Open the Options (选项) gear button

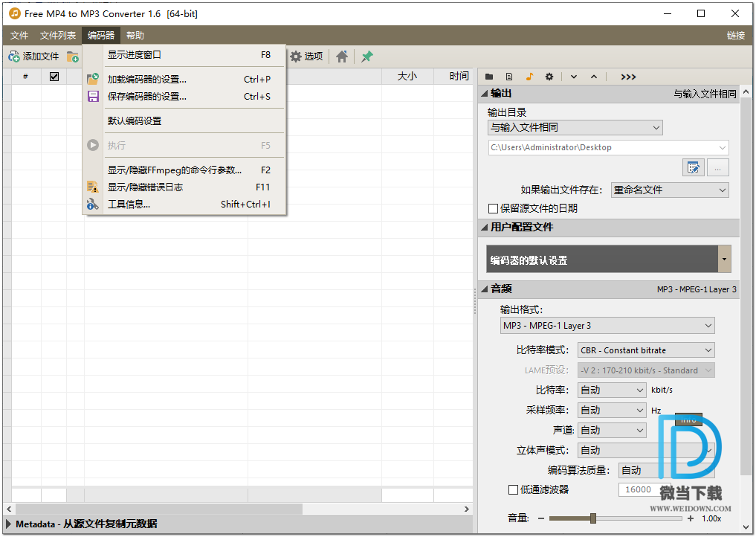(307, 57)
